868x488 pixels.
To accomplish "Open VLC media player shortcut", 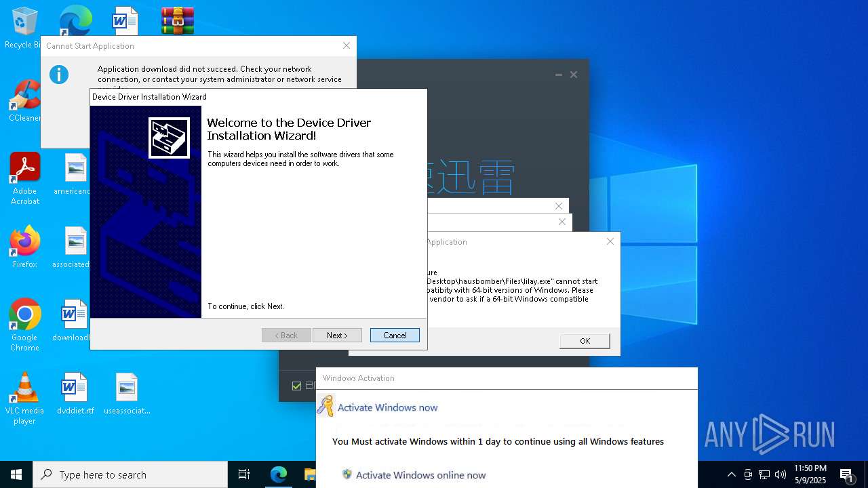I will tap(24, 399).
